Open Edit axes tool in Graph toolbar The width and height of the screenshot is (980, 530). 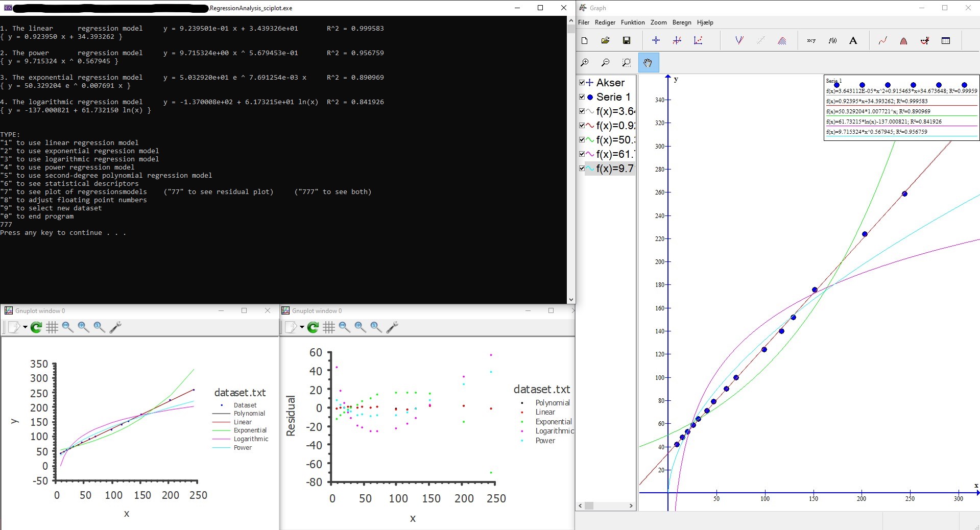tap(656, 41)
